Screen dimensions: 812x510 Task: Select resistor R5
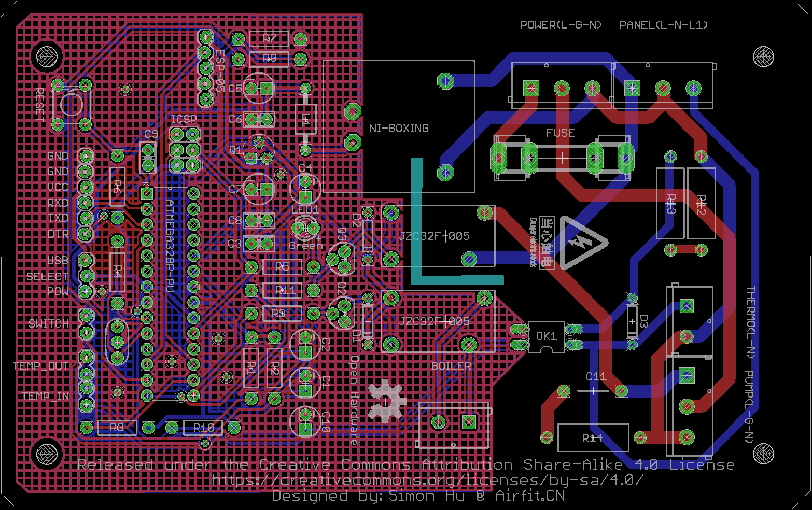click(x=282, y=267)
